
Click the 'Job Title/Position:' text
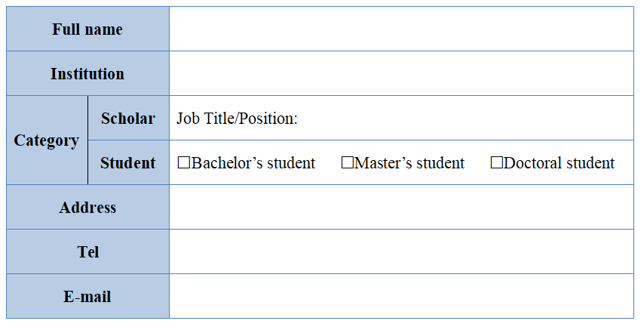pyautogui.click(x=238, y=119)
